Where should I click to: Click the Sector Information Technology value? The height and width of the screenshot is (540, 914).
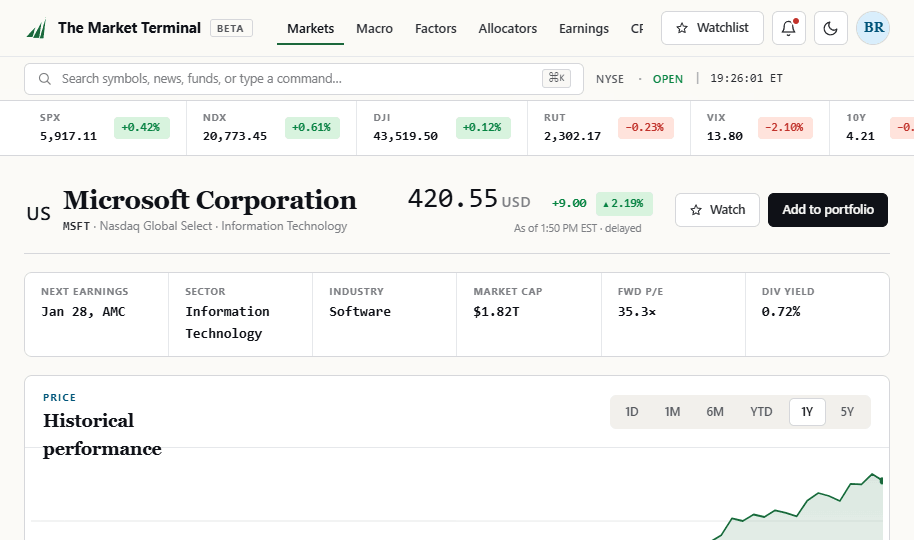(227, 322)
